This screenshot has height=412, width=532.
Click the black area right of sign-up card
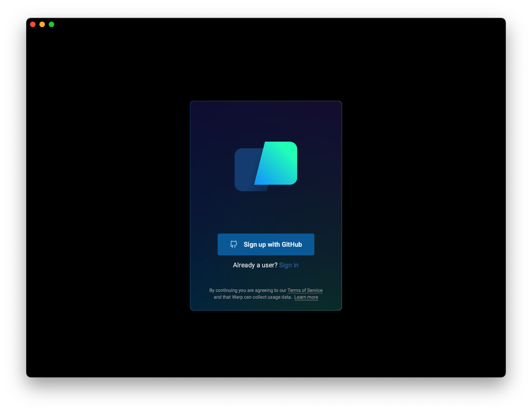coord(424,206)
